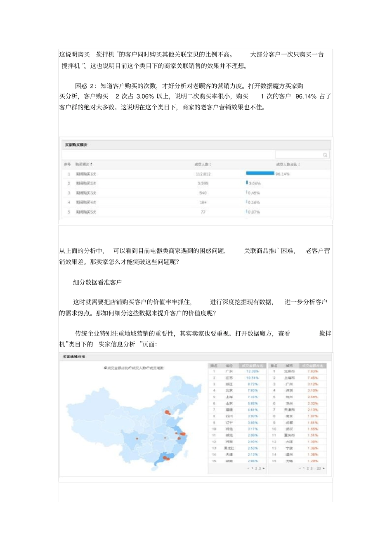Screen dimensions: 392x555
Task: Focus the search box above the frequency table
Action: pos(302,155)
